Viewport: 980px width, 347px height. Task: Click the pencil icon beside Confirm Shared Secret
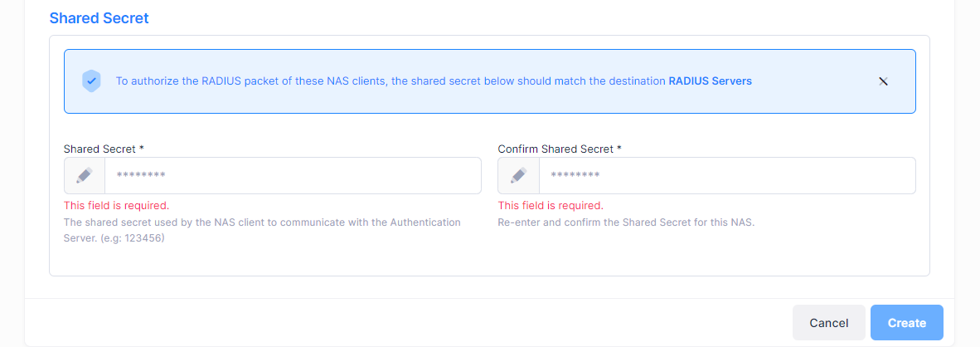[x=518, y=176]
